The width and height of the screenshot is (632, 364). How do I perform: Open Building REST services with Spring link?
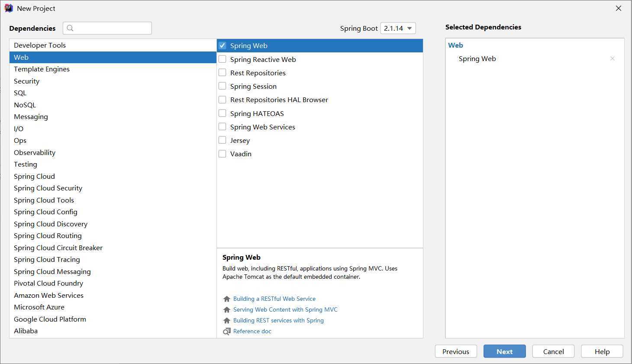point(278,321)
